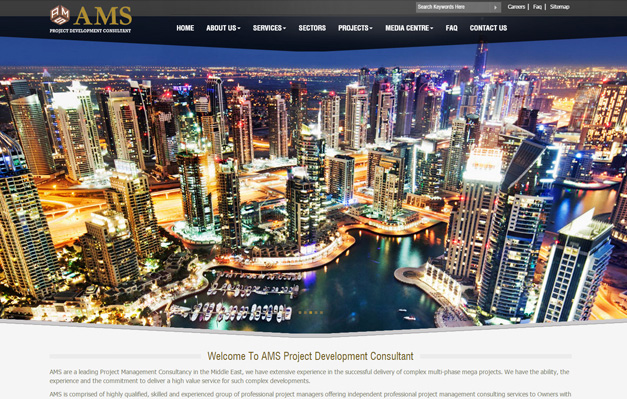This screenshot has width=627, height=399.
Task: Select the middle slideshow indicator dot
Action: point(311,312)
